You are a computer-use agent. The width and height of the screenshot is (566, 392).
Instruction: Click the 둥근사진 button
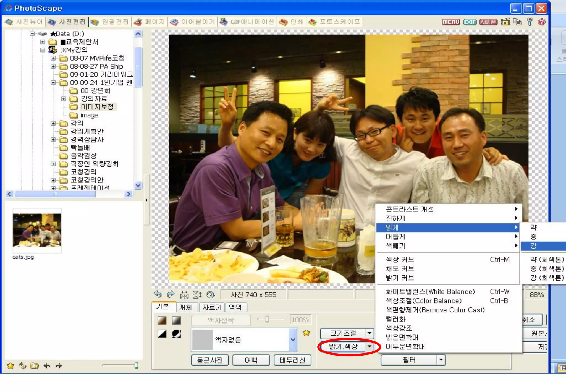point(210,360)
